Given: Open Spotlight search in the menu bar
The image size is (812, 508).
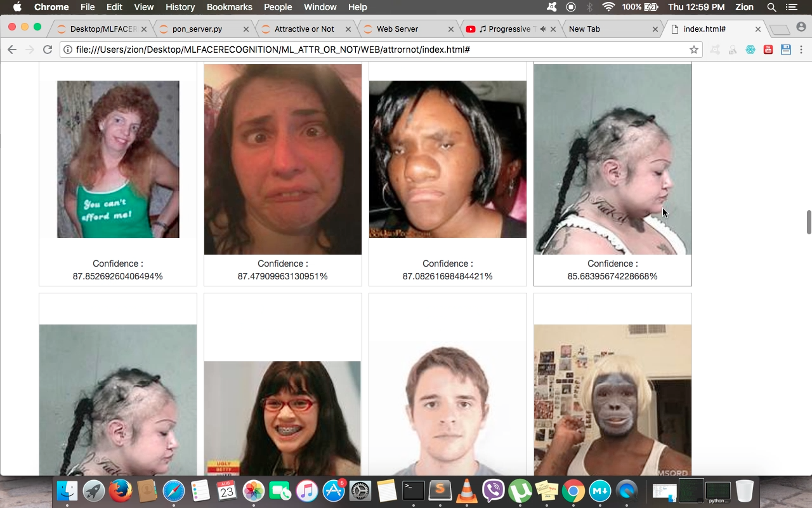Looking at the screenshot, I should [771, 7].
